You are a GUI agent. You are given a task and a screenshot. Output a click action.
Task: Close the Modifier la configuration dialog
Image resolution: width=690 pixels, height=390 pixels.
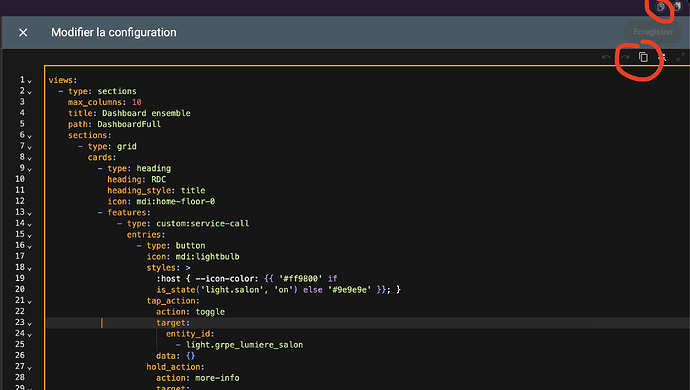coord(23,33)
